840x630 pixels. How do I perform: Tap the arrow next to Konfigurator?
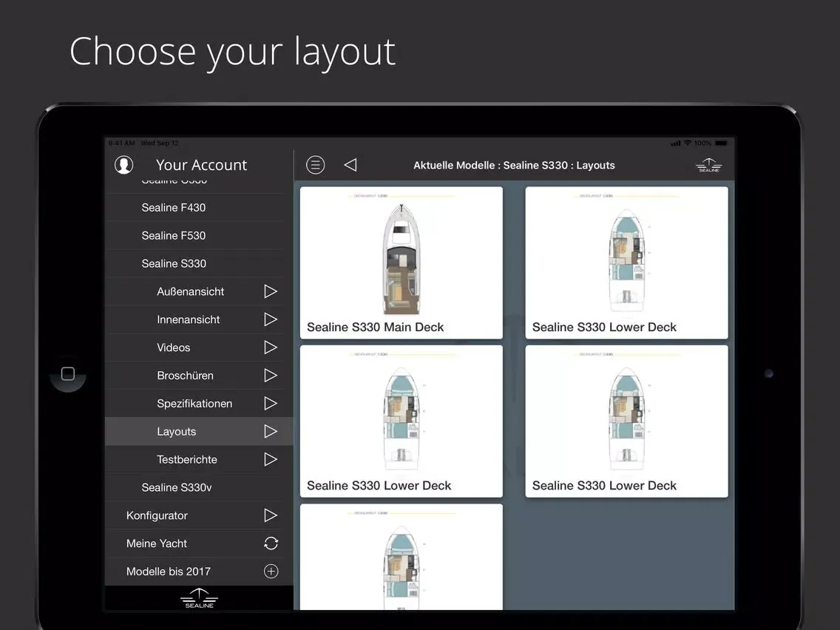pos(271,515)
